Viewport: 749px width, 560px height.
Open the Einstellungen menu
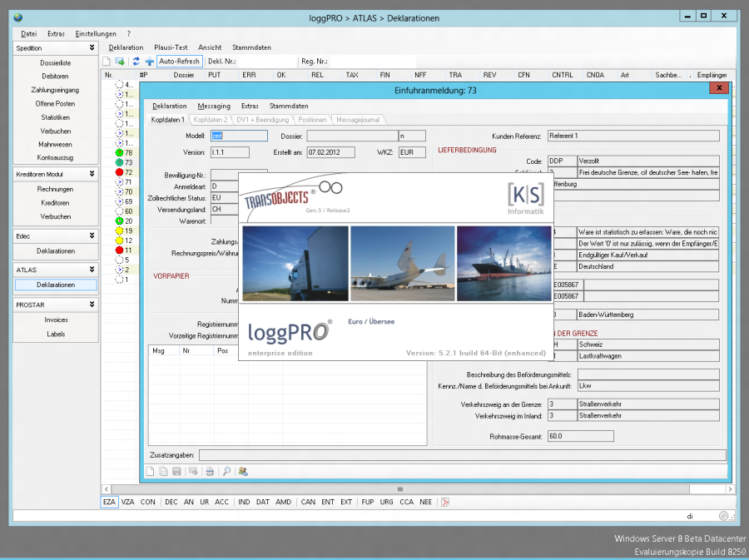[x=96, y=34]
